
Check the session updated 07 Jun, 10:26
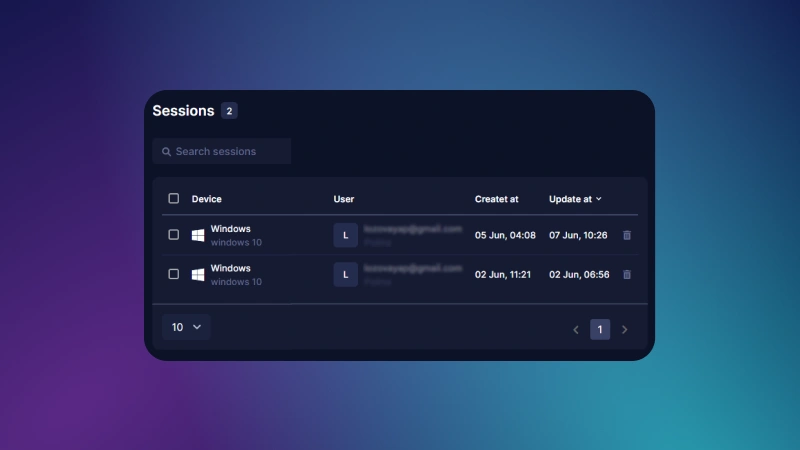pyautogui.click(x=173, y=235)
